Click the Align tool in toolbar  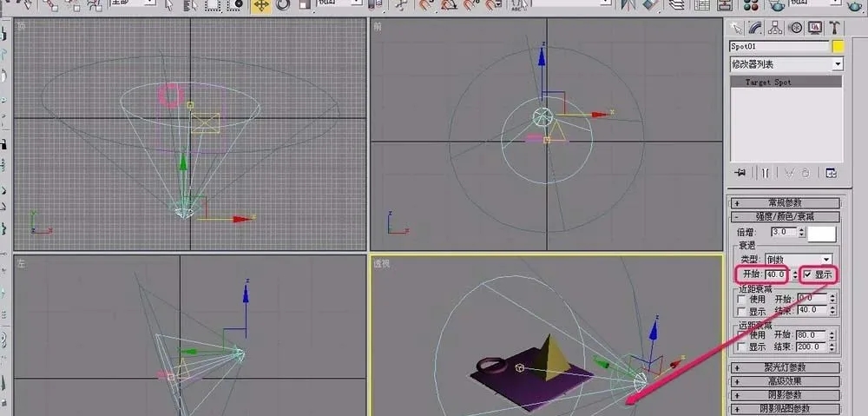(650, 5)
